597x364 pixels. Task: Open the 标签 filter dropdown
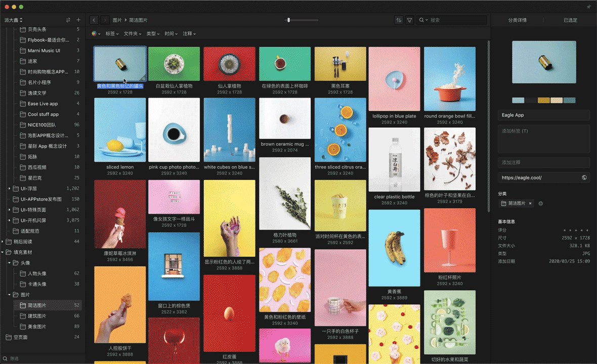point(112,33)
